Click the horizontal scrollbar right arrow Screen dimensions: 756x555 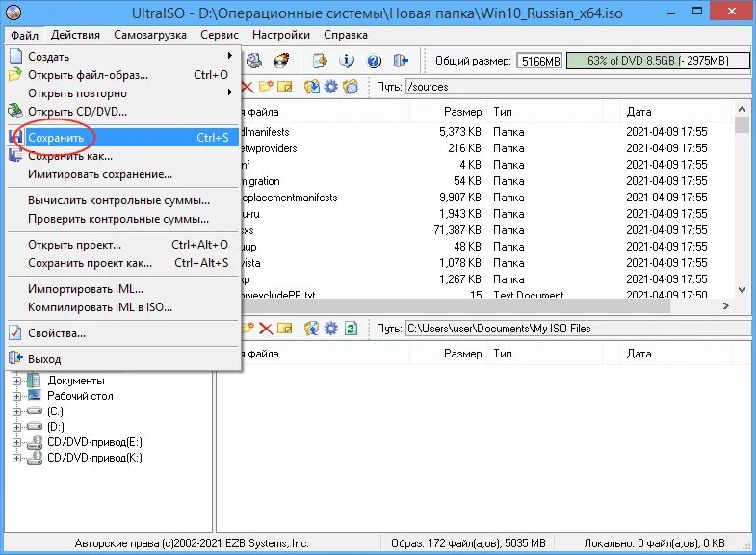click(x=725, y=305)
